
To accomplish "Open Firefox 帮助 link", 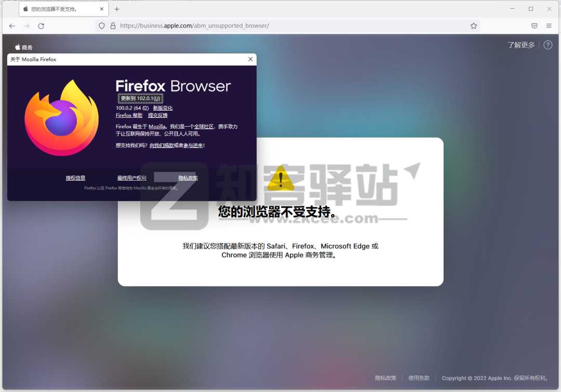I will pos(129,115).
